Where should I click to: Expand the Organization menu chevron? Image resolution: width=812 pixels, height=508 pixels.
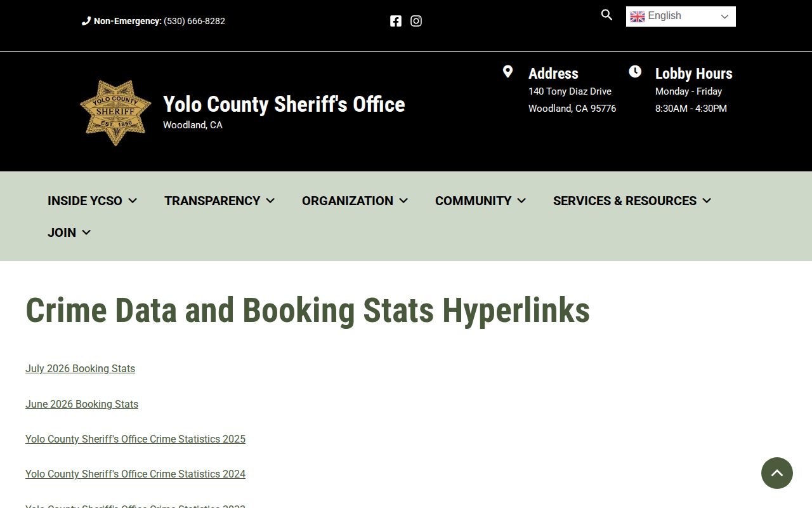[403, 201]
